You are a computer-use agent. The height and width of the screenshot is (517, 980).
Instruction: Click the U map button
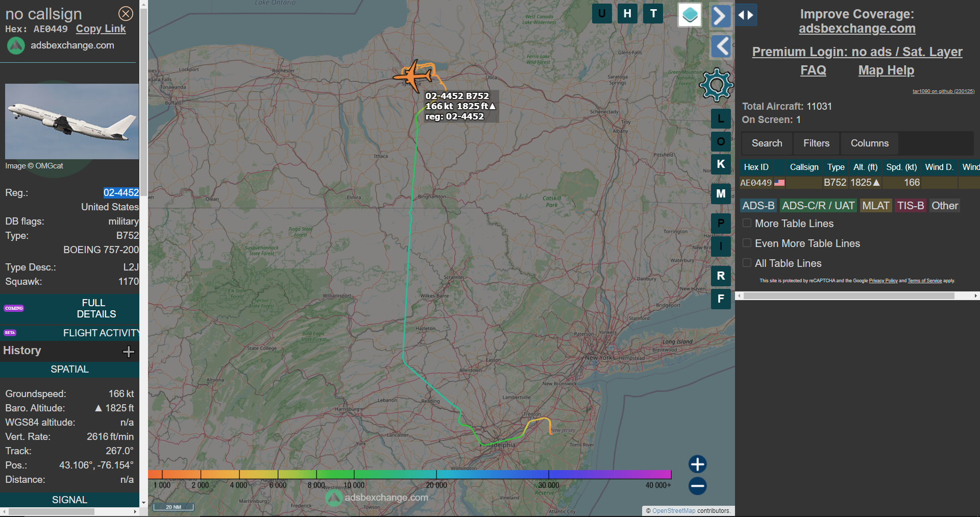click(602, 13)
